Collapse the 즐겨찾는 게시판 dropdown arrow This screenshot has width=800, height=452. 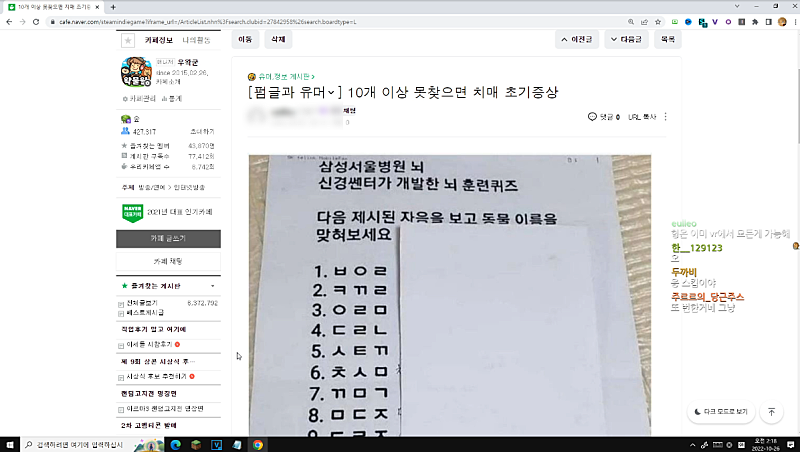(x=213, y=286)
